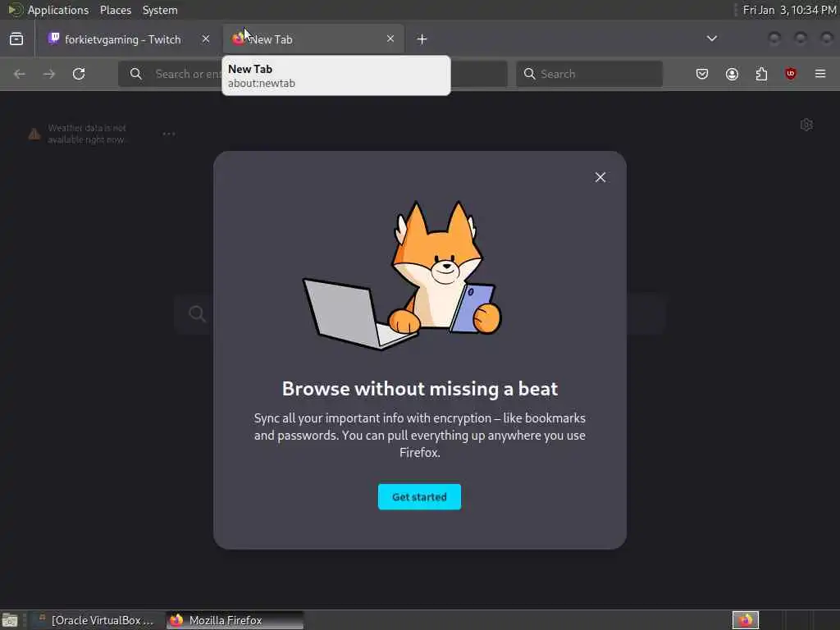Click the new tab page search box
Screen dimensions: 840x630
pyautogui.click(x=420, y=314)
